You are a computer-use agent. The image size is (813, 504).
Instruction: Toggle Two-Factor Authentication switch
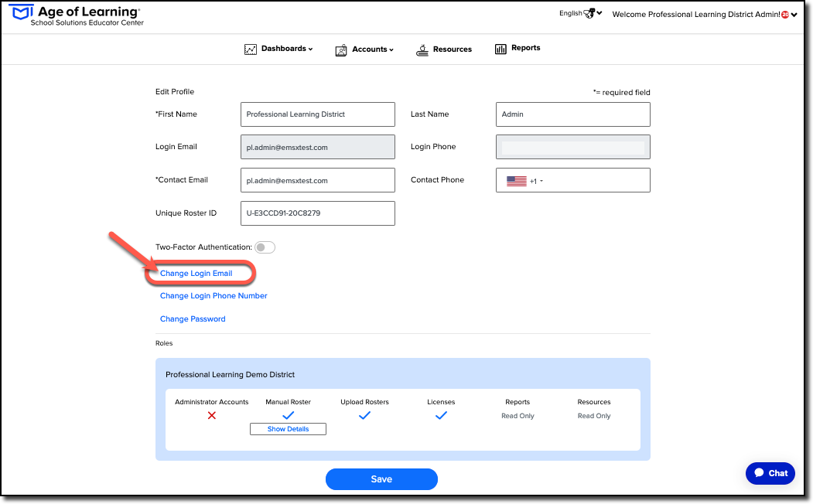[265, 247]
